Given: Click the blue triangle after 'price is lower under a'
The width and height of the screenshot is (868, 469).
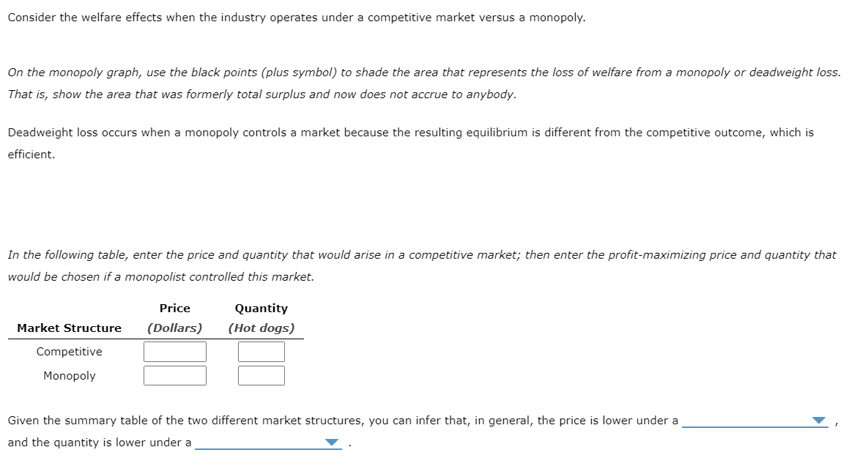Looking at the screenshot, I should tap(818, 420).
